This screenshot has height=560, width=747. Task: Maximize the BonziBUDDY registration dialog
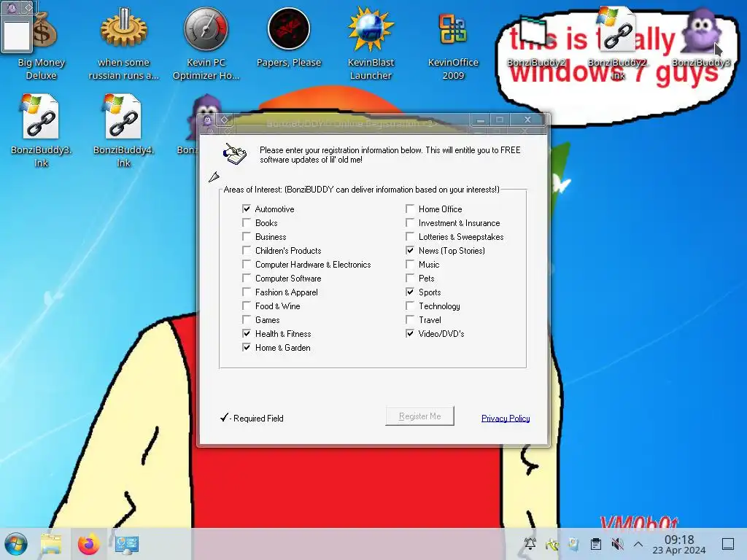click(x=499, y=120)
